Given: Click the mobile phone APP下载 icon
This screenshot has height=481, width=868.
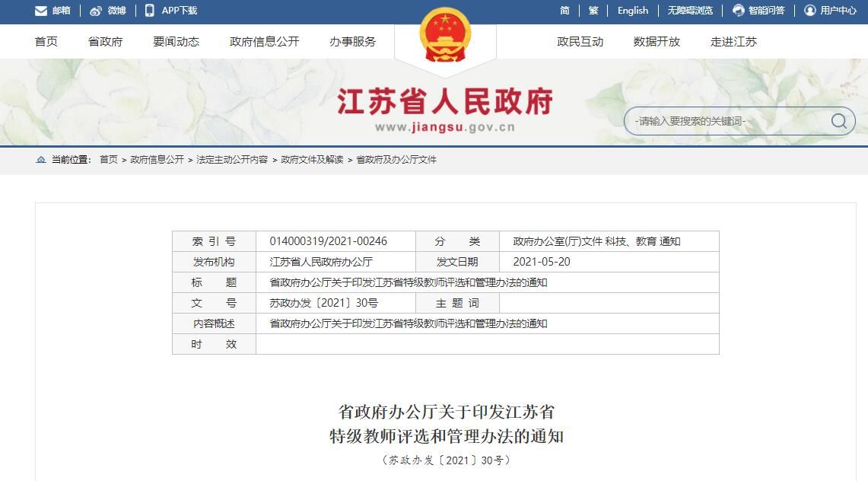Looking at the screenshot, I should click(150, 11).
